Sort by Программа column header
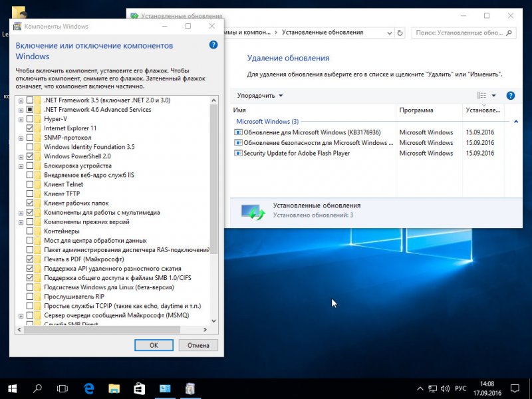 click(429, 110)
